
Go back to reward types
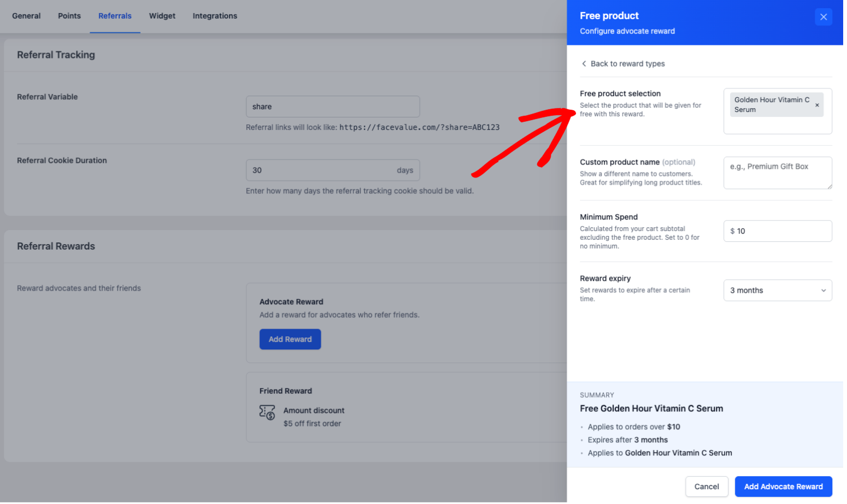[x=627, y=64]
